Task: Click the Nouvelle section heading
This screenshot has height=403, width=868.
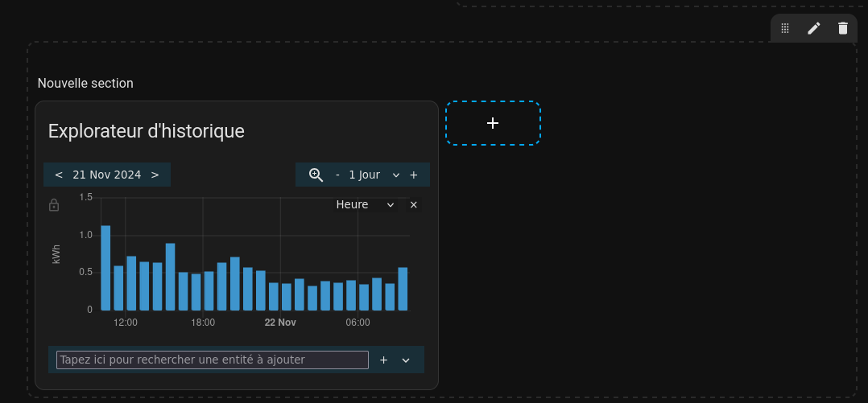Action: tap(85, 84)
